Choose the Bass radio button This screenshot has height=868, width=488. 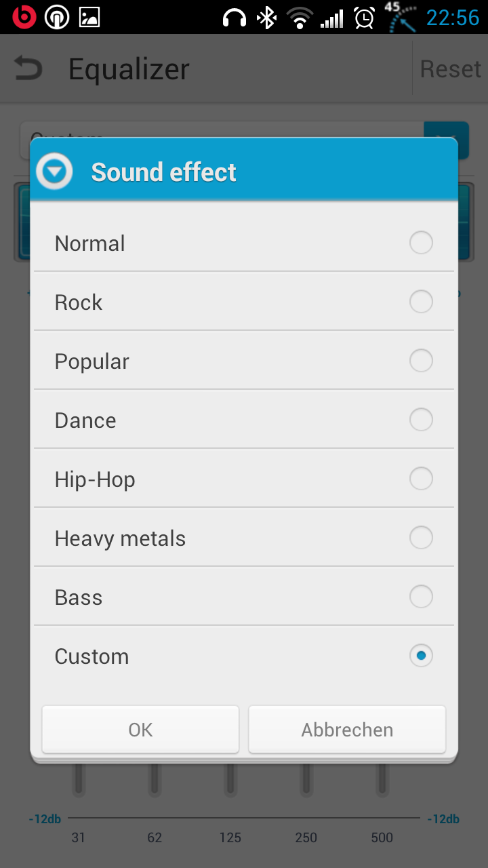point(421,597)
